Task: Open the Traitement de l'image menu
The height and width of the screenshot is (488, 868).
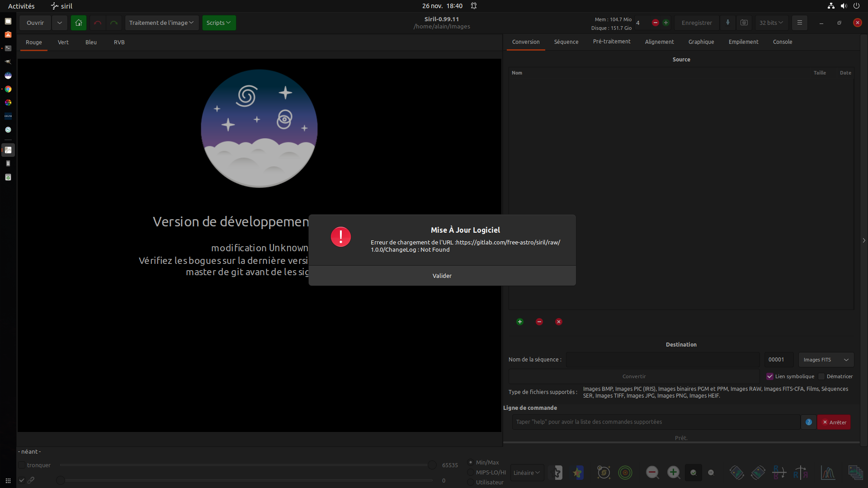Action: (161, 23)
